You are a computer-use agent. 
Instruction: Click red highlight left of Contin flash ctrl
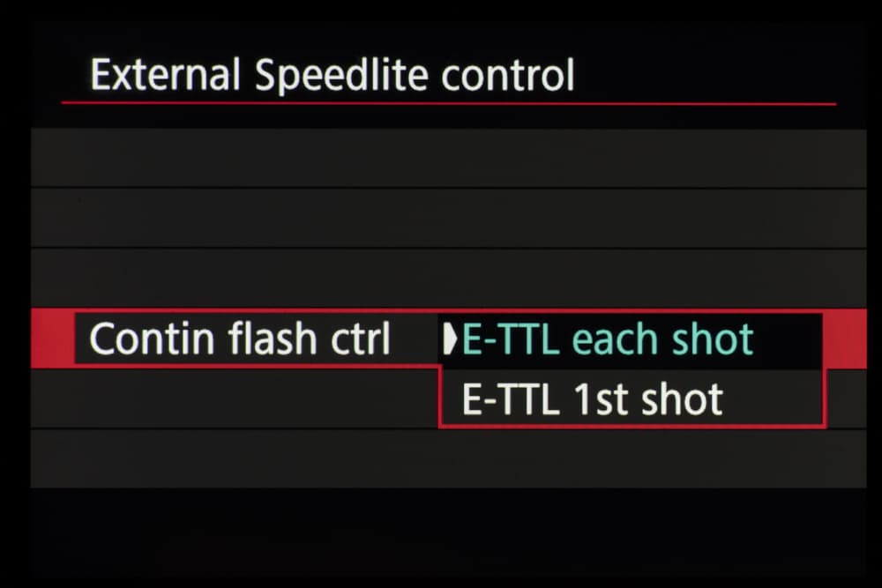click(x=51, y=339)
